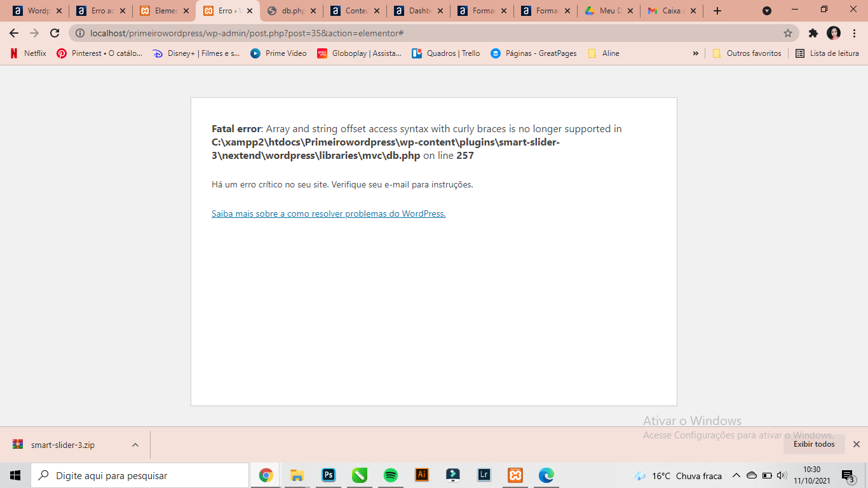The width and height of the screenshot is (868, 488).
Task: Open the green pen app on taskbar
Action: coord(360,475)
